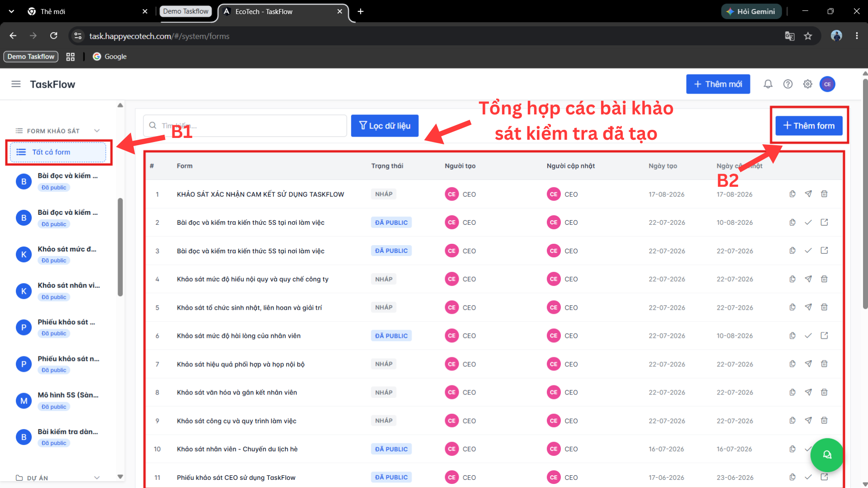This screenshot has width=868, height=488.
Task: Close the EcoTech - TaskFlow tab
Action: click(x=340, y=11)
